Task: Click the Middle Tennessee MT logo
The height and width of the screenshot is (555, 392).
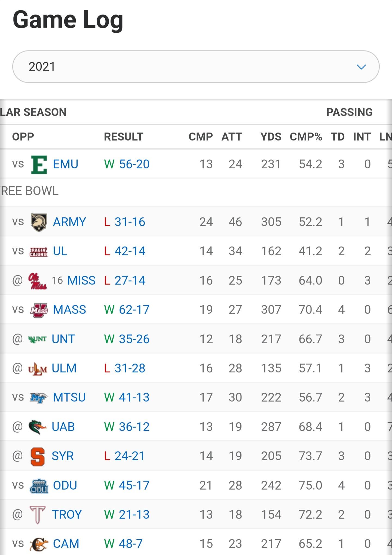Action: [38, 398]
